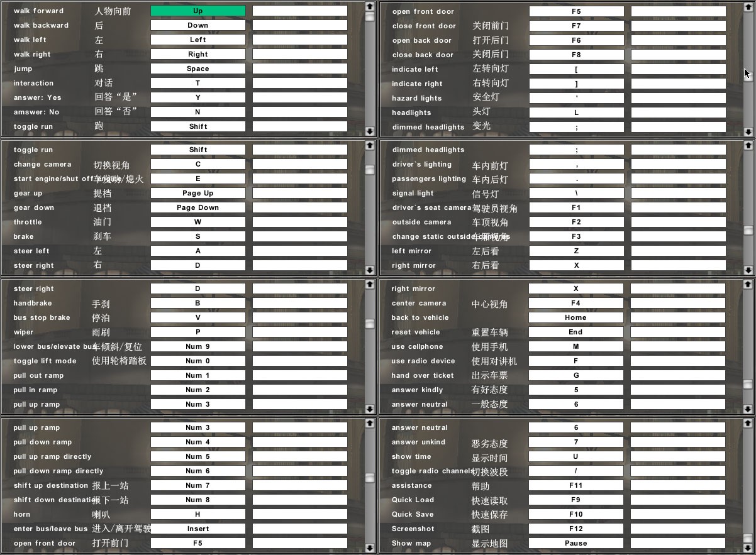
Task: Click the F4 field for center camera
Action: (576, 303)
